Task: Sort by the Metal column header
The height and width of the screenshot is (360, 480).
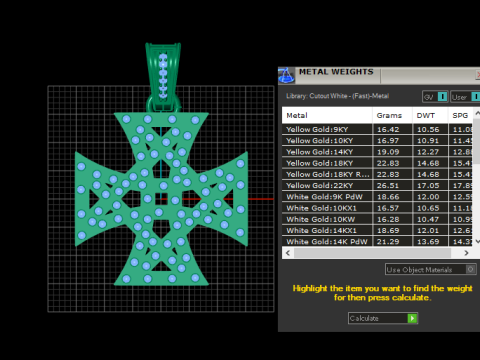Action: point(327,115)
